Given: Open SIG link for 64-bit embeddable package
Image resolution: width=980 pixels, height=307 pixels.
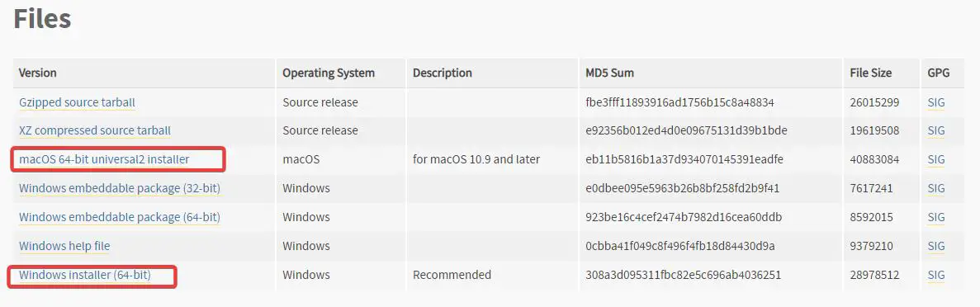Looking at the screenshot, I should 936,217.
